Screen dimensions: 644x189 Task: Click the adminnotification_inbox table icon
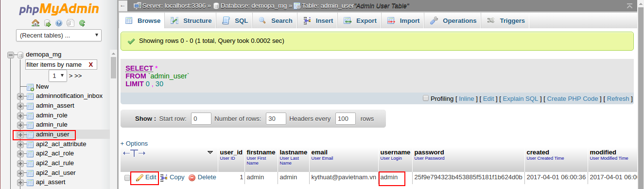click(30, 96)
